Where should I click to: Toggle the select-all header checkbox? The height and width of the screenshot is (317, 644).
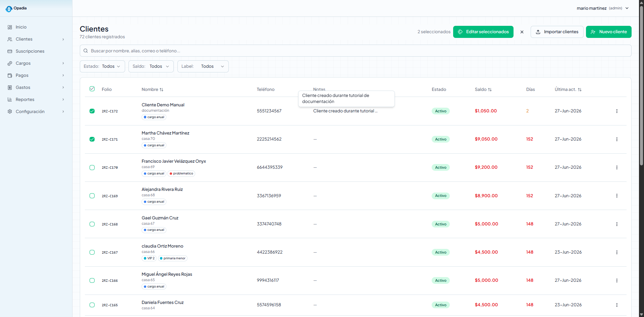[92, 89]
